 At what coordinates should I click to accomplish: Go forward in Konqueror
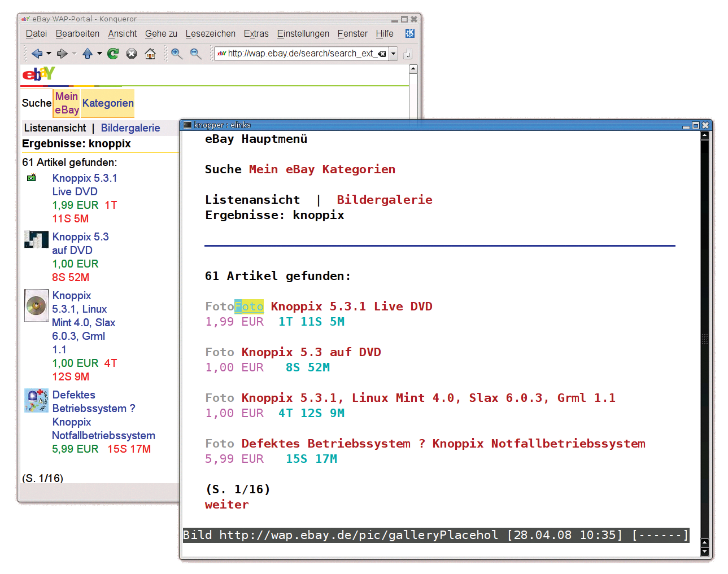point(62,54)
